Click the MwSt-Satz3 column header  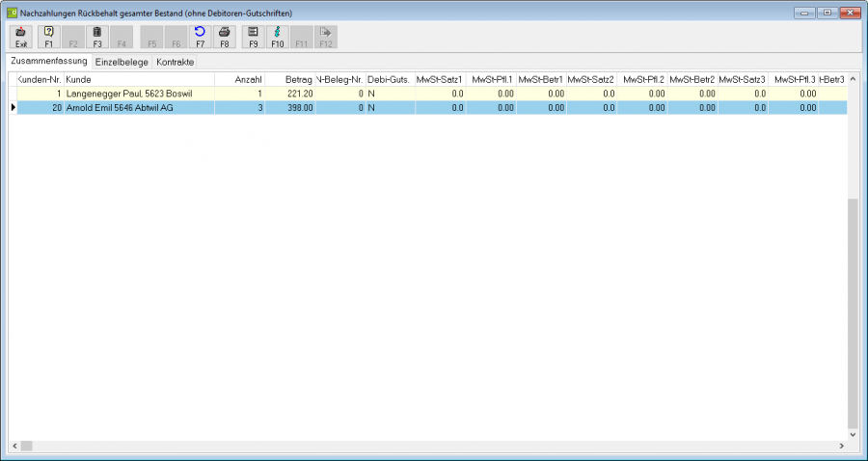click(743, 80)
